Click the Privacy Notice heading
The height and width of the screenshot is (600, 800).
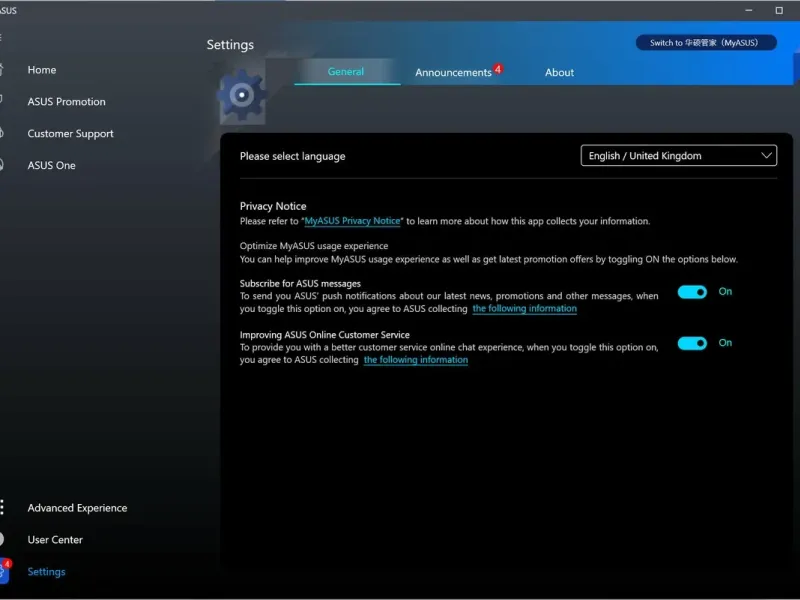pyautogui.click(x=273, y=206)
